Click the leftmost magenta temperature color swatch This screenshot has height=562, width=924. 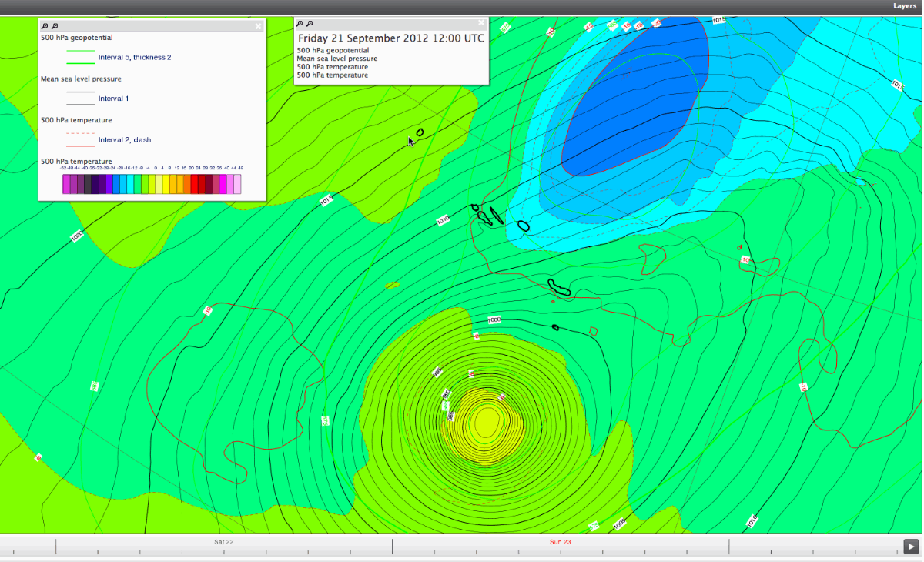coord(67,184)
